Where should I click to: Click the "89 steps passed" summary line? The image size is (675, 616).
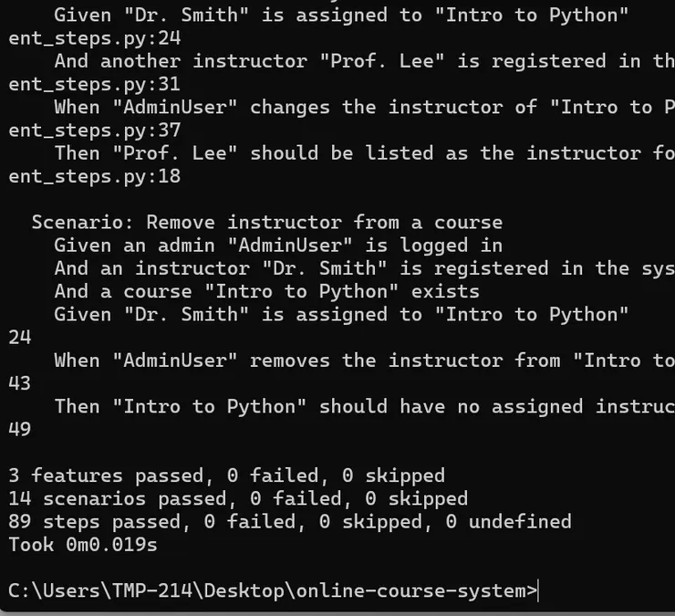point(290,522)
